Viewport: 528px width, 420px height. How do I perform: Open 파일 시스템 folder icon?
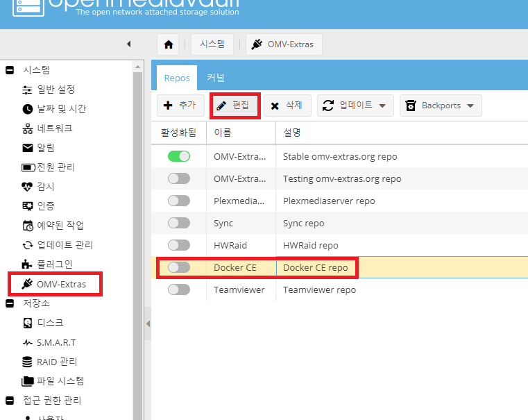[28, 381]
